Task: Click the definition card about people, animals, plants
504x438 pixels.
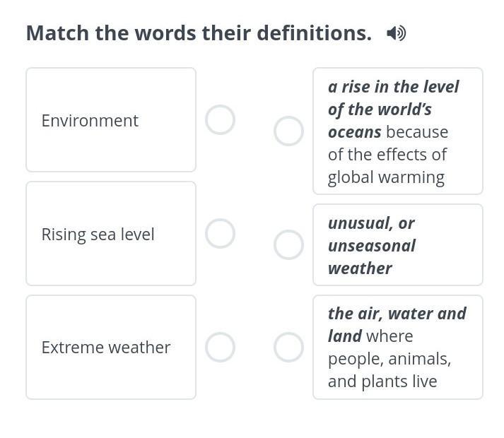Action: (398, 348)
